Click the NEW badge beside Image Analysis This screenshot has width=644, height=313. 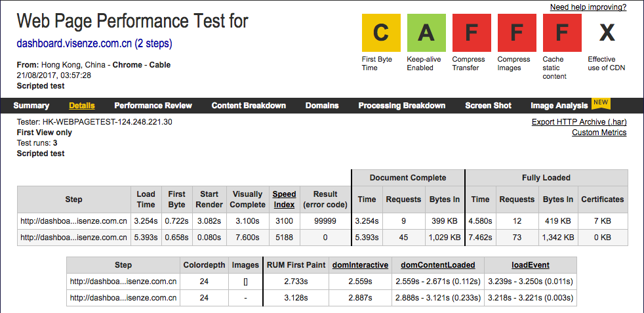(x=601, y=103)
